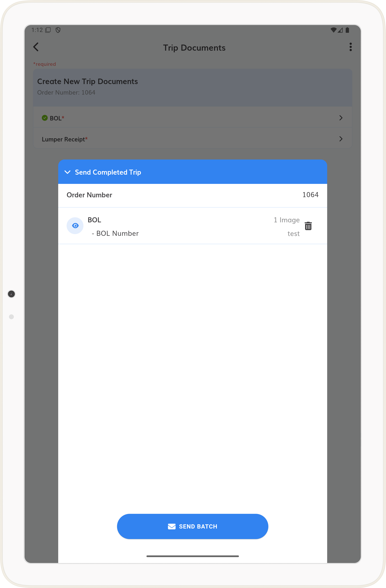Tap the battery status icon
386x588 pixels.
[x=347, y=30]
